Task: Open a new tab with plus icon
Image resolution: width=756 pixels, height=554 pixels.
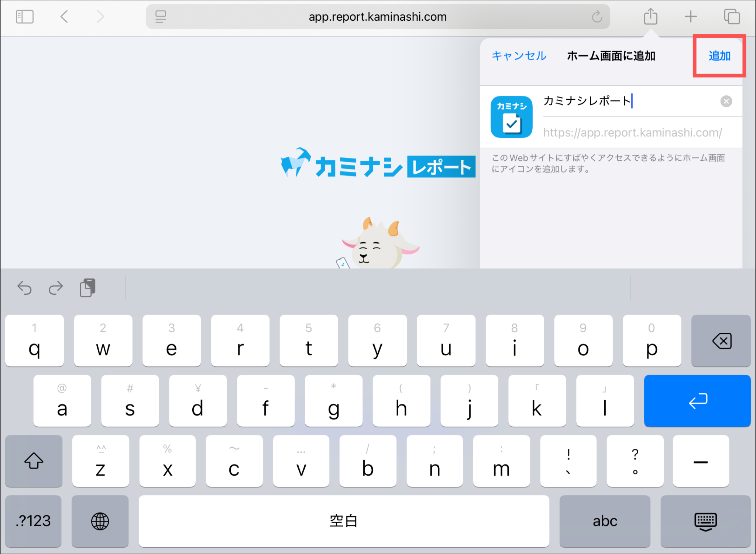Action: coord(690,17)
